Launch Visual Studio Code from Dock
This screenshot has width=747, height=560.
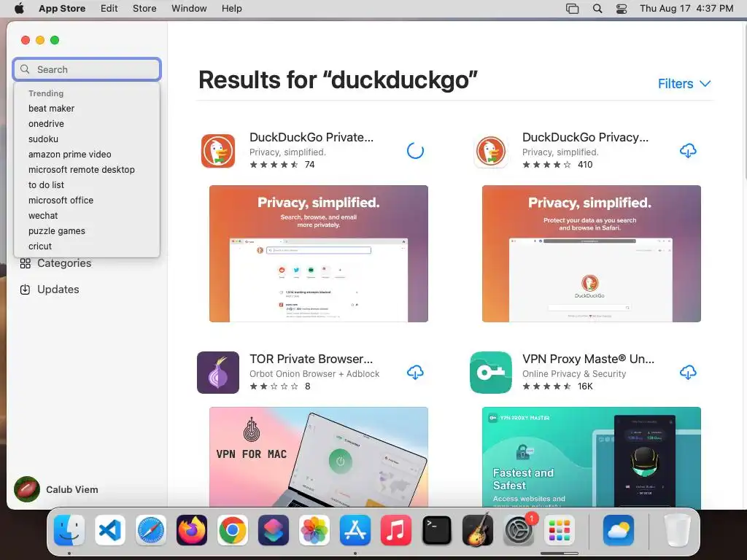110,530
